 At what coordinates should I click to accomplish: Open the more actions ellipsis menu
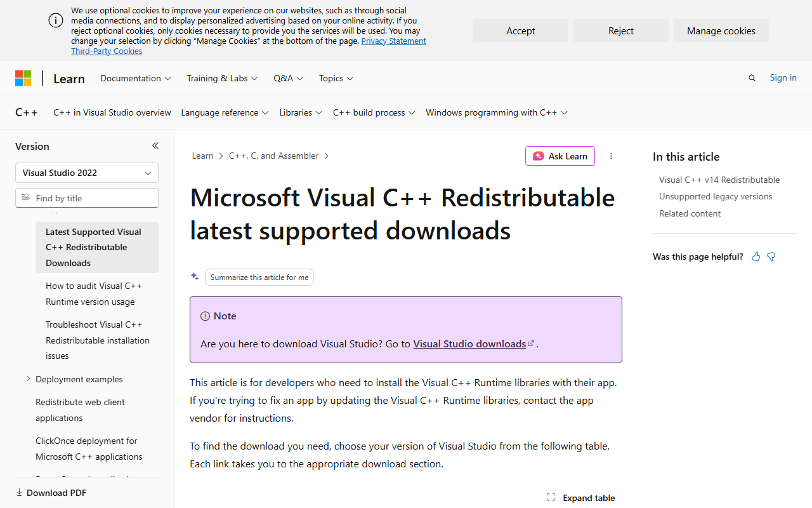(x=611, y=156)
